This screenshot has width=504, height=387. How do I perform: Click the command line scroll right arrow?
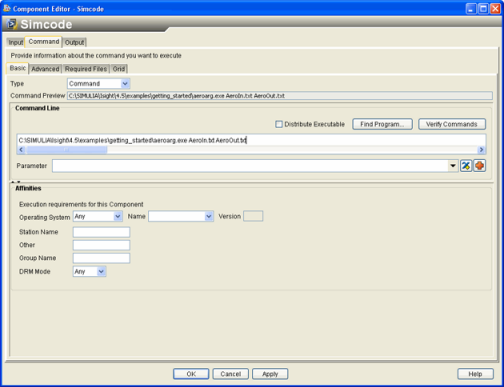[481, 150]
